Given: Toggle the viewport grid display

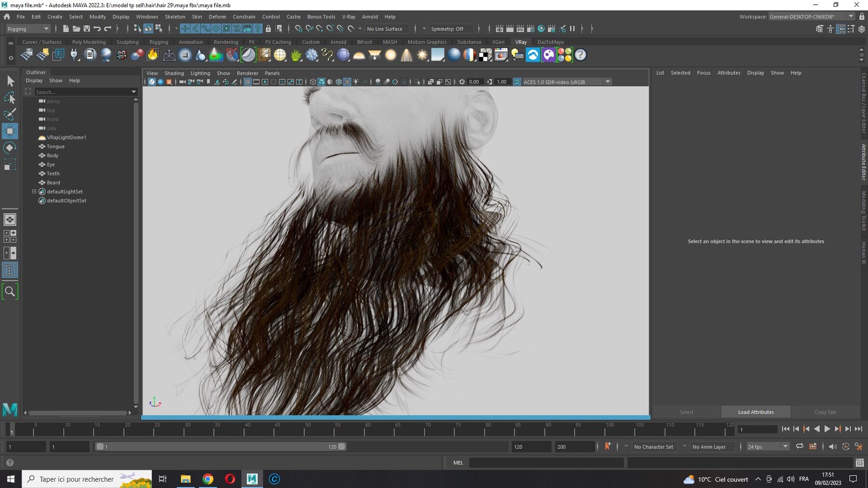Looking at the screenshot, I should tap(247, 82).
